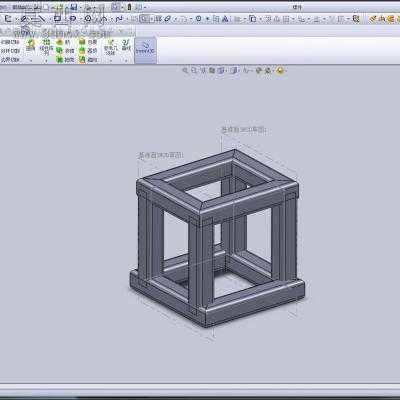Screen dimensions: 400x400
Task: Expand the Linear Pattern dropdown arrow
Action: coord(46,60)
